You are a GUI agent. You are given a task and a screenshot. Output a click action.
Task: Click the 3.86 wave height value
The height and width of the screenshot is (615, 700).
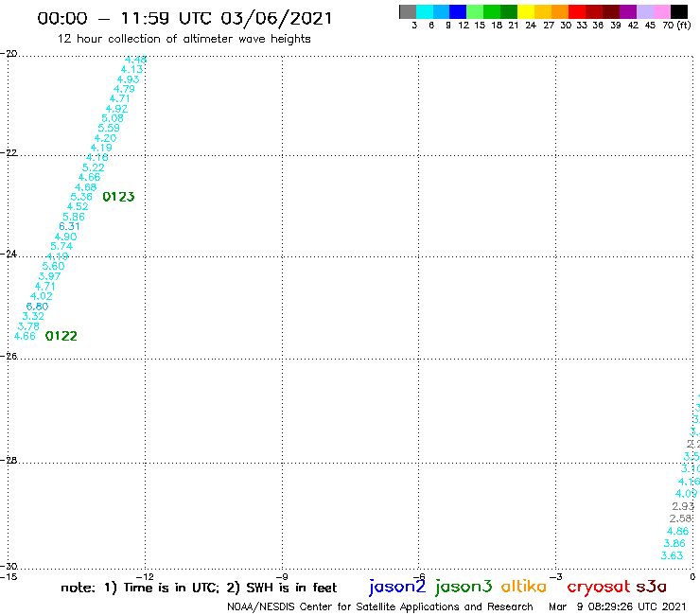[674, 543]
